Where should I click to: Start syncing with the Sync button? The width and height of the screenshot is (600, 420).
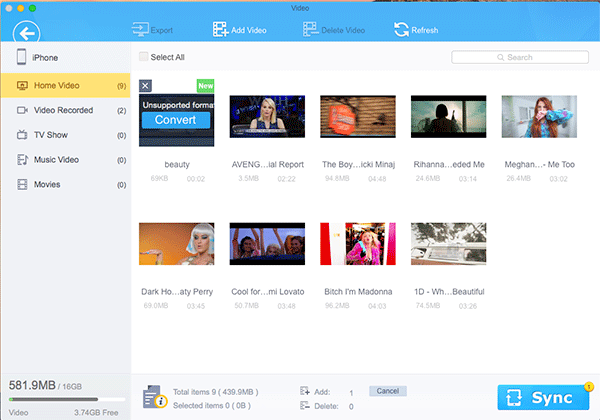tap(543, 397)
